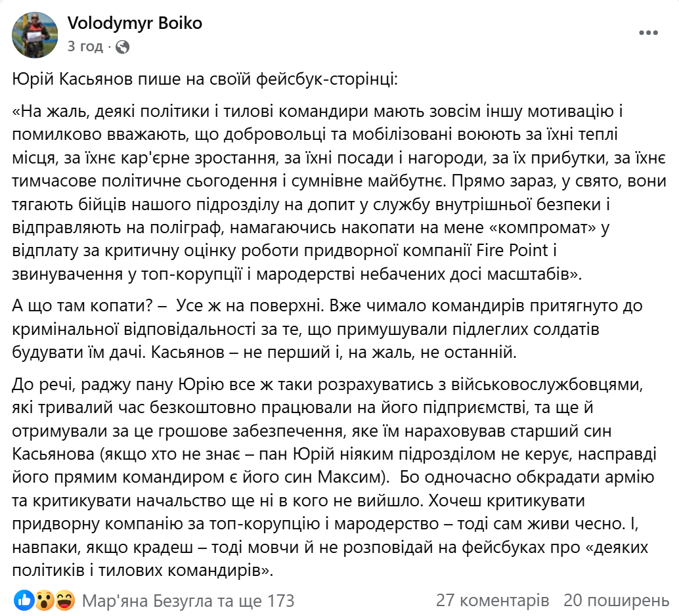Open the 27 коментарів comments list

(x=493, y=600)
